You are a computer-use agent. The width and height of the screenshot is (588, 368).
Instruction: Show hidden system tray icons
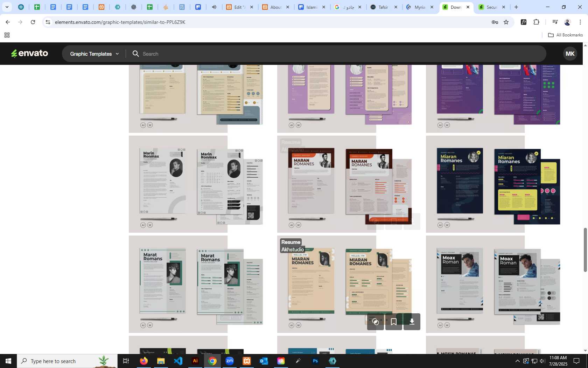[x=517, y=361]
